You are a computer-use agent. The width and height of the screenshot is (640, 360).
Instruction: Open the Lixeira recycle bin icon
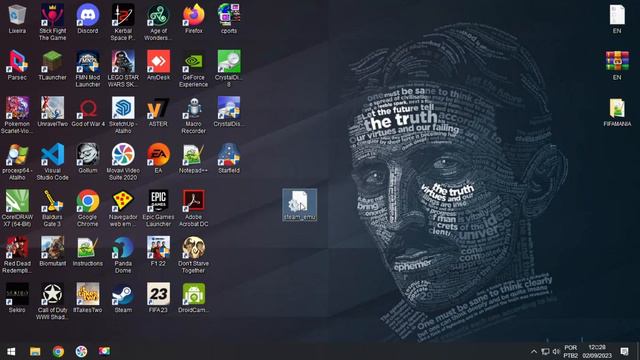coord(17,19)
